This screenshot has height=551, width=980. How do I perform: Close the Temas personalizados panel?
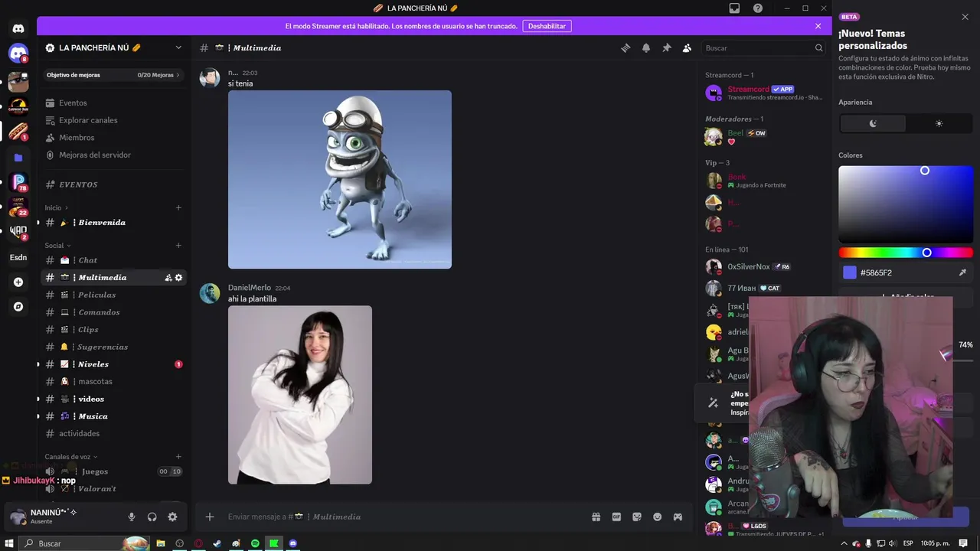click(965, 17)
